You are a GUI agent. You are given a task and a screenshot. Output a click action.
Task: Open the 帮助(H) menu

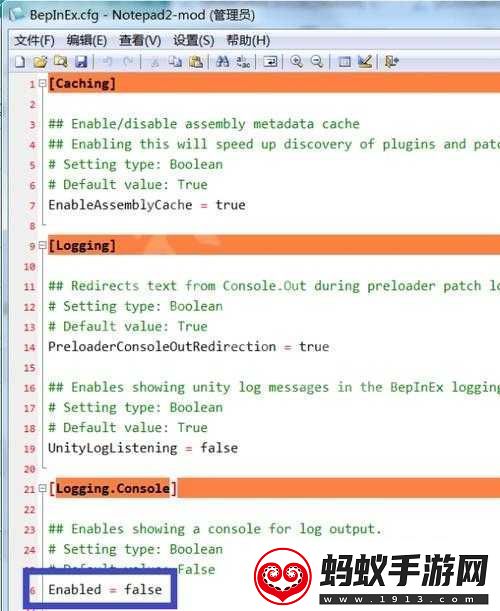tap(248, 41)
